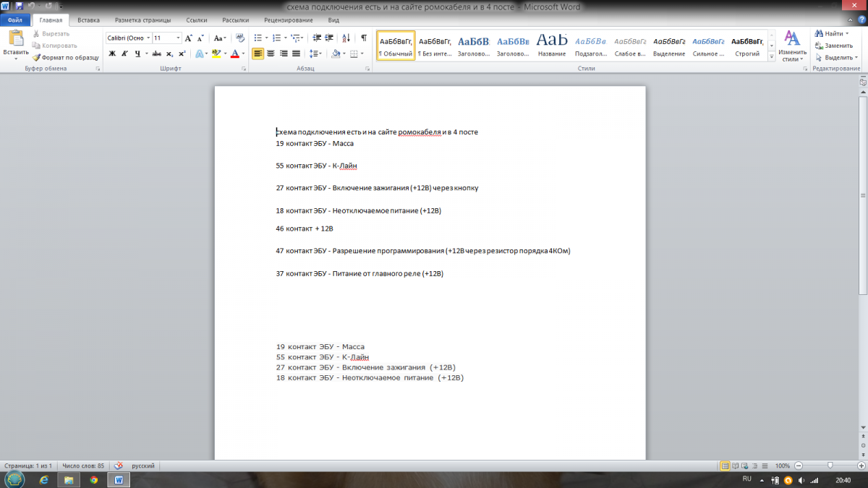Switch to the Вид (View) tab
868x488 pixels.
pos(333,20)
